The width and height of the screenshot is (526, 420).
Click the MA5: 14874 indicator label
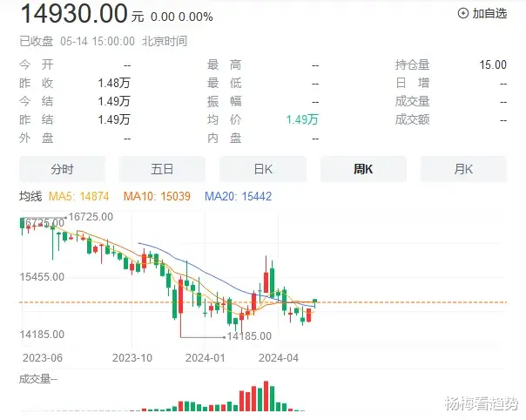79,196
